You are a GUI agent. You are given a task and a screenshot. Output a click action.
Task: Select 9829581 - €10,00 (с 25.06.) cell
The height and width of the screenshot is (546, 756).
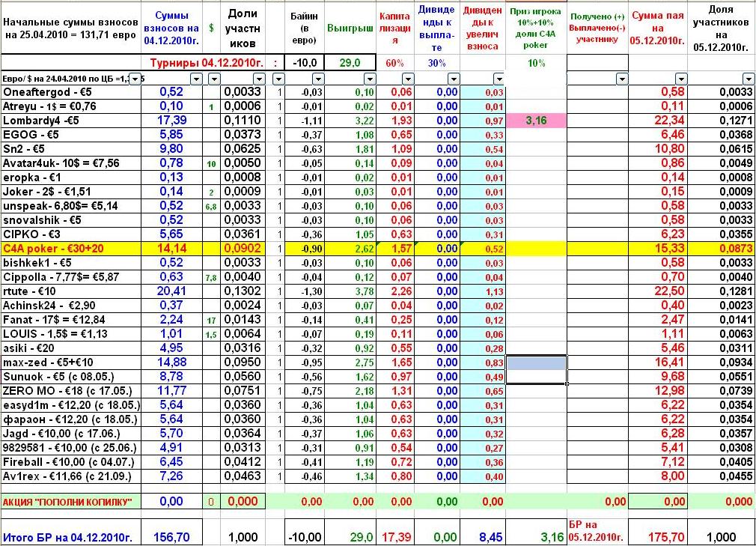[71, 448]
